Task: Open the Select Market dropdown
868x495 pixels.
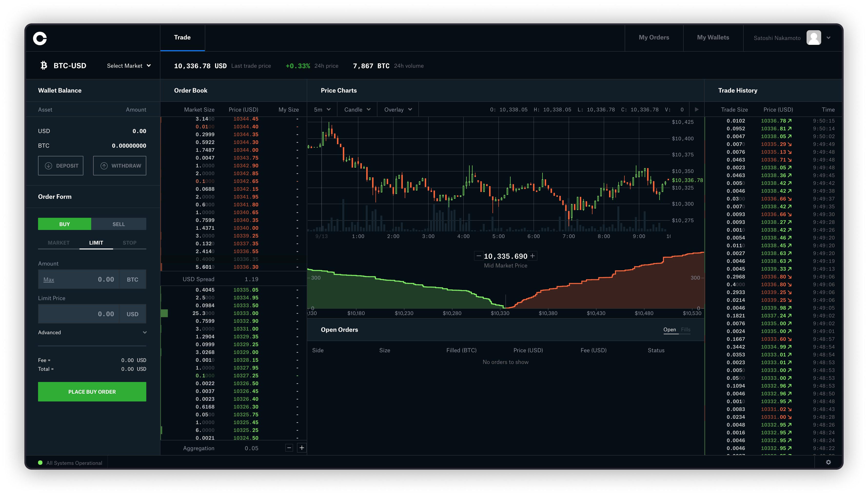Action: [128, 66]
